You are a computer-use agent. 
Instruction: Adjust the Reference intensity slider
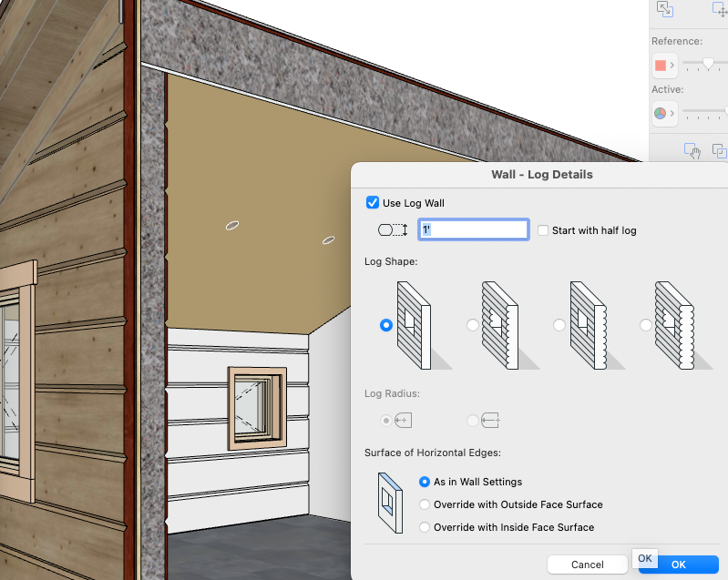[708, 64]
